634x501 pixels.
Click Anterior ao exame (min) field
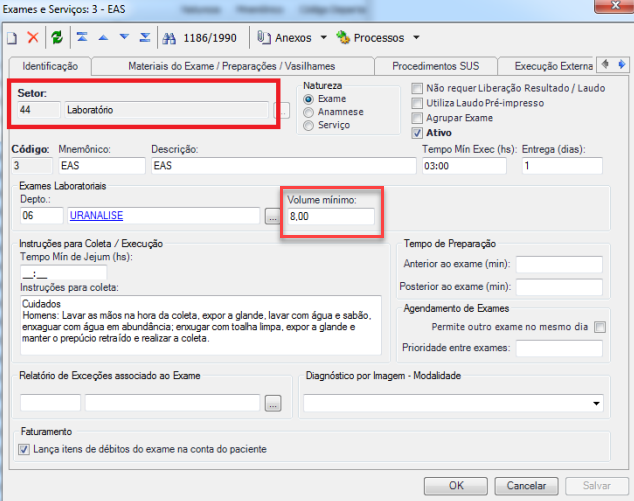coord(559,264)
